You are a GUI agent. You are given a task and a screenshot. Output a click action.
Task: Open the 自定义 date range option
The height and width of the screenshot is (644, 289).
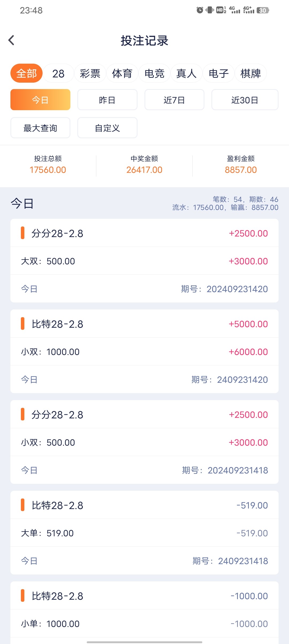tap(107, 128)
